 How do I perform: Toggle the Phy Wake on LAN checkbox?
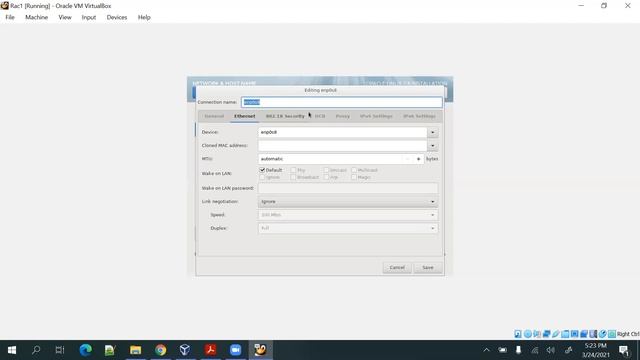293,170
